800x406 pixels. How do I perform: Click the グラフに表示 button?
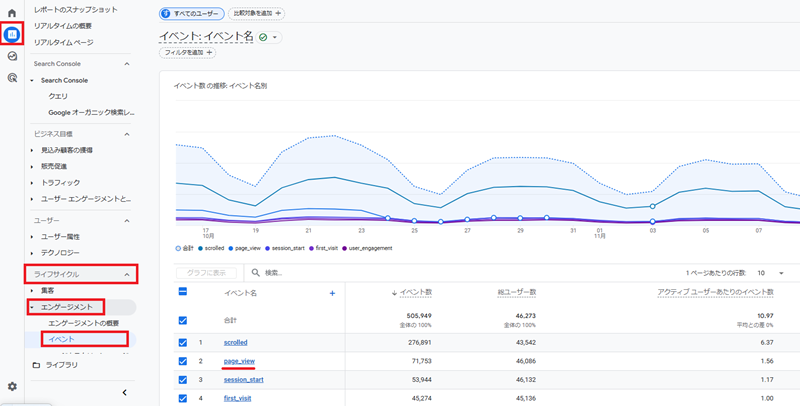click(x=206, y=273)
